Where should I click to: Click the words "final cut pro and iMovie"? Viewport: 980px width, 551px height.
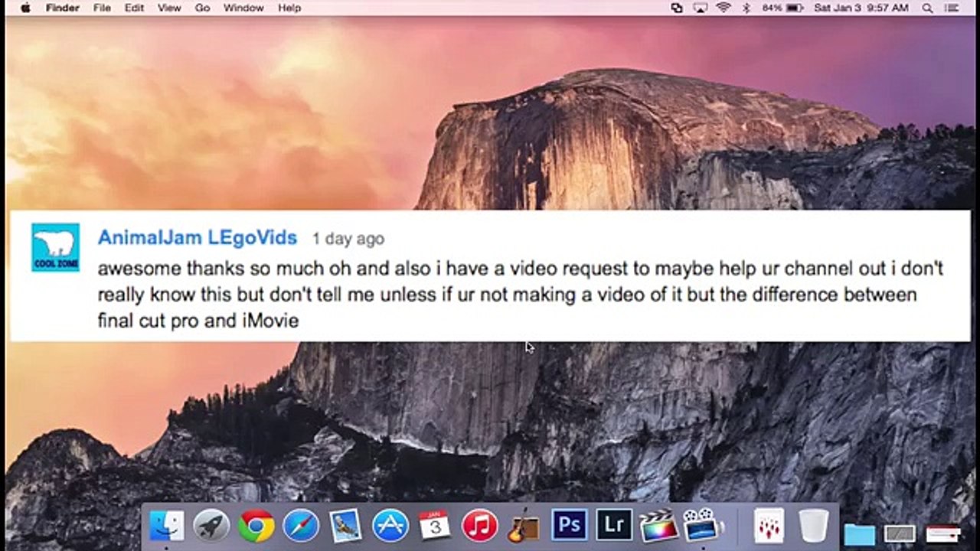click(x=198, y=320)
